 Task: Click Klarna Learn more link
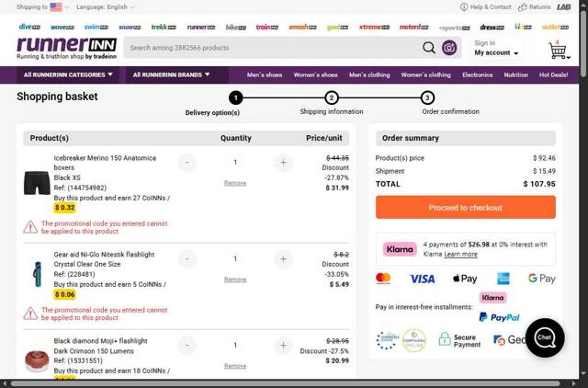click(460, 254)
